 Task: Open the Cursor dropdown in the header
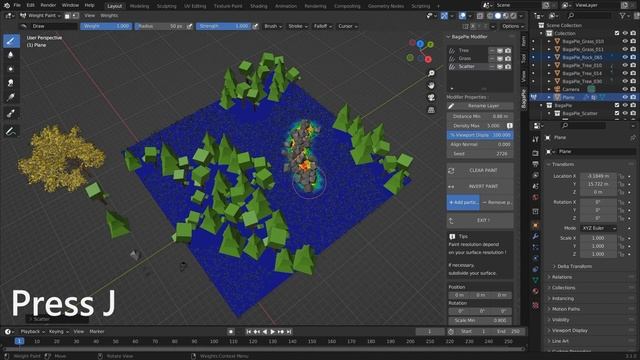point(348,26)
